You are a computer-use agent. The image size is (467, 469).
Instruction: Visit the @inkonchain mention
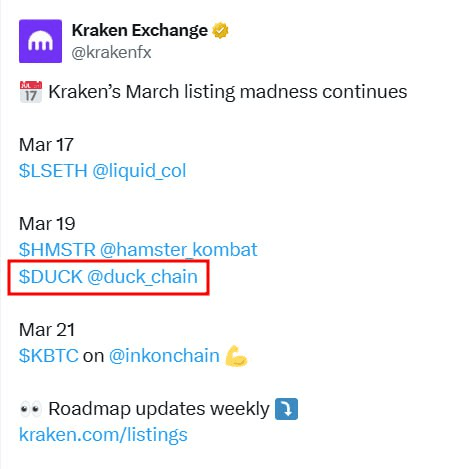pyautogui.click(x=164, y=356)
